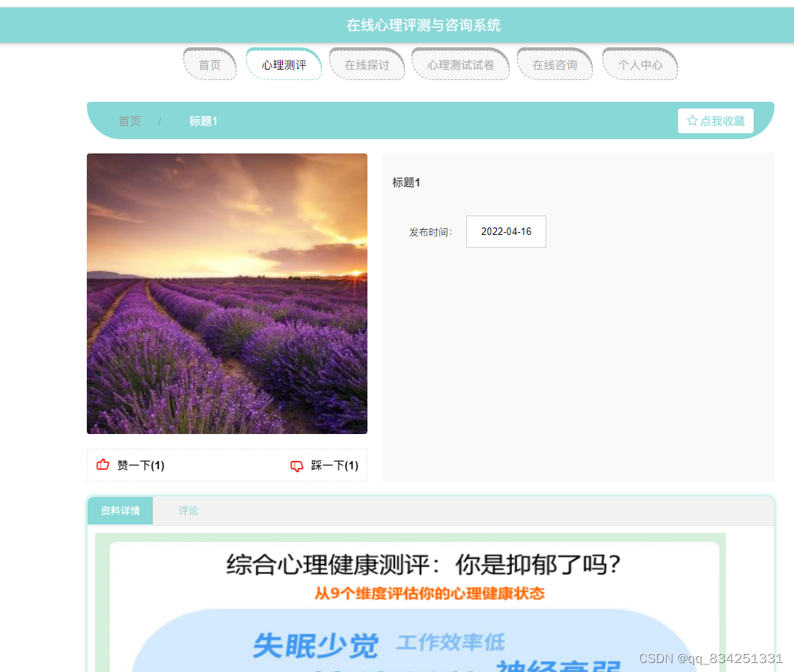The height and width of the screenshot is (672, 794).
Task: Switch to the 评论 tab
Action: (189, 510)
